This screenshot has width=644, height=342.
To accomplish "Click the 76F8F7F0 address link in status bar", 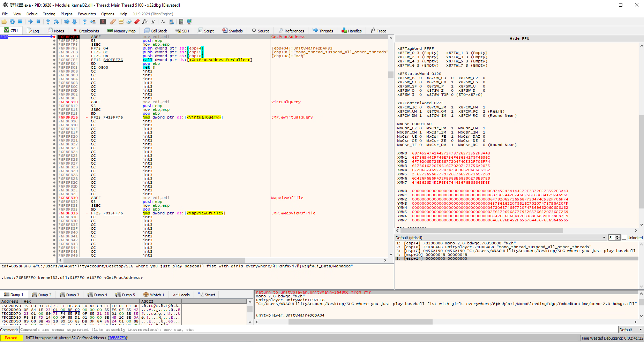I will coord(118,338).
